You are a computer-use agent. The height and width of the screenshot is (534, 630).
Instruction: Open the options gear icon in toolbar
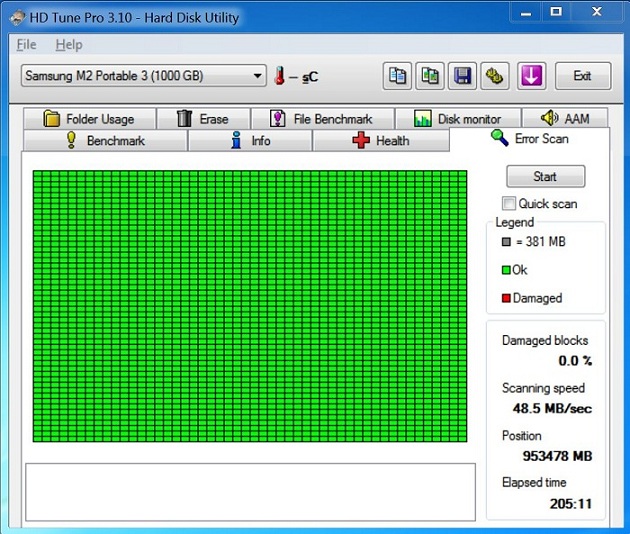tap(493, 76)
